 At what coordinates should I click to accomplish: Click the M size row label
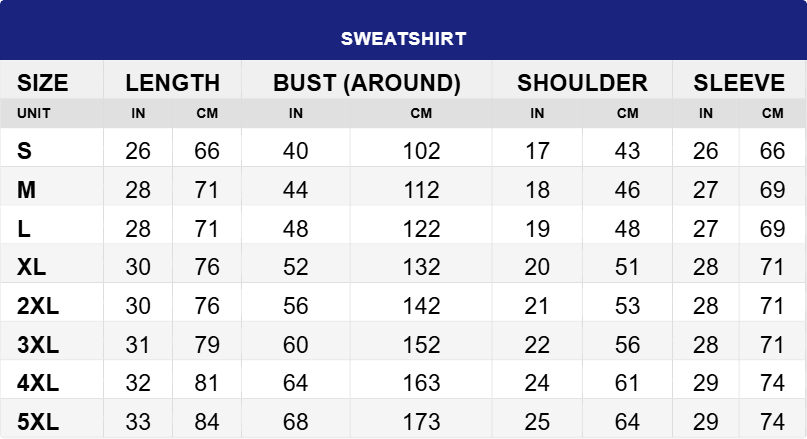click(x=27, y=190)
